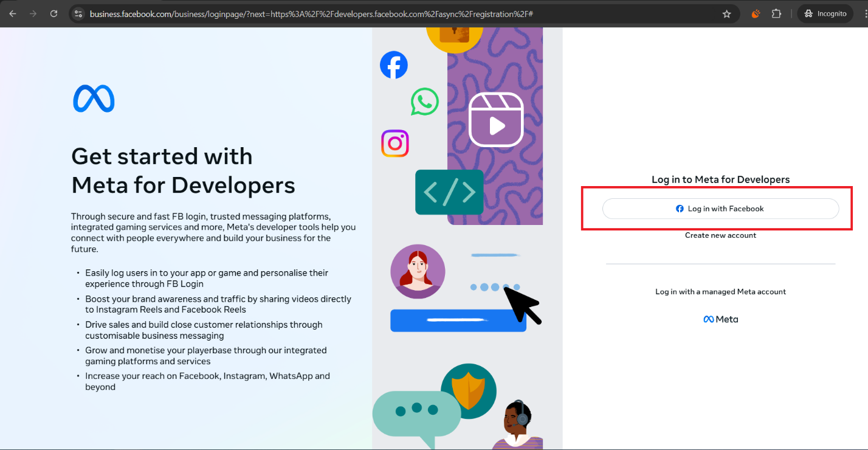
Task: Bookmark this page with the star icon
Action: [x=726, y=13]
